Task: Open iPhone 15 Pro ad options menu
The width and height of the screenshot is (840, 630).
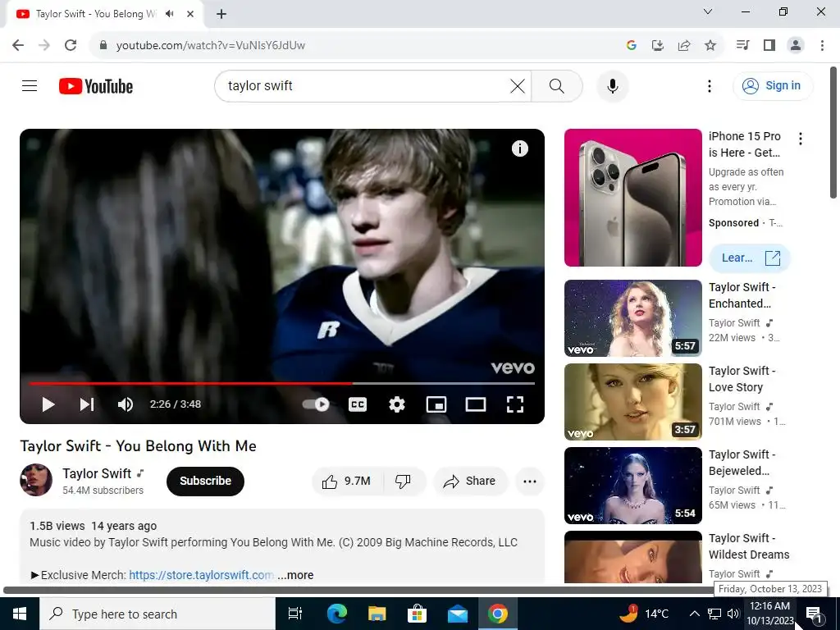Action: [801, 139]
